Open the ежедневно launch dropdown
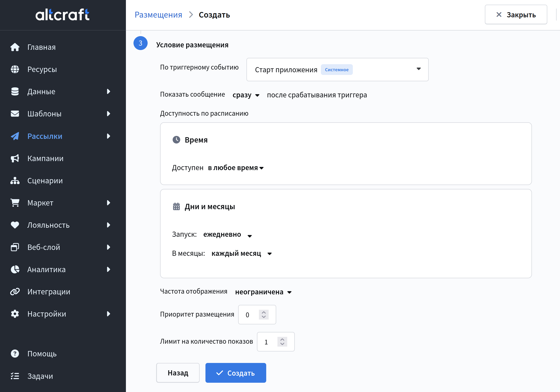Viewport: 560px width, 392px height. pyautogui.click(x=227, y=235)
